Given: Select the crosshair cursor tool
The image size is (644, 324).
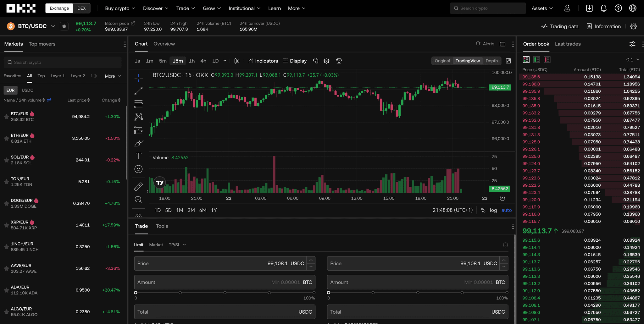Looking at the screenshot, I should 138,78.
